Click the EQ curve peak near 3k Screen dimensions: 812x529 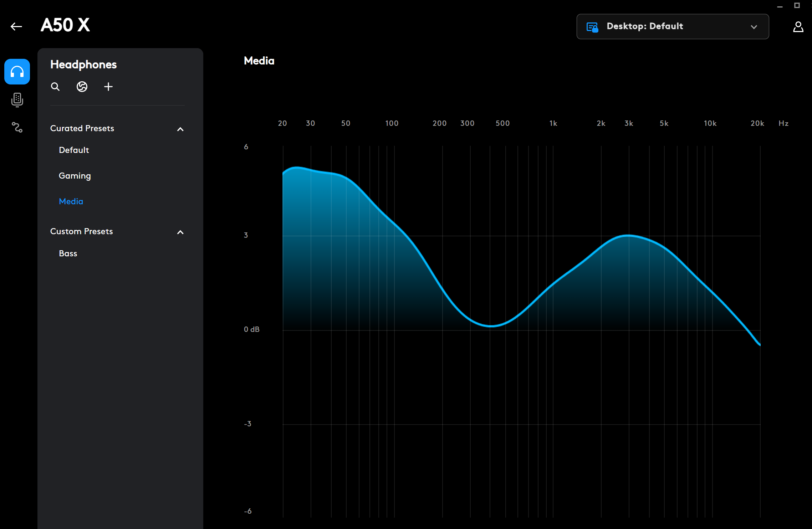coord(628,235)
